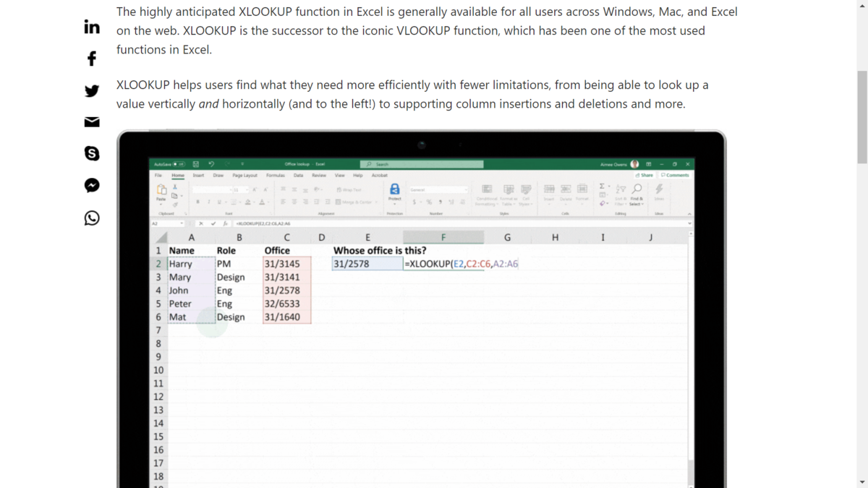The image size is (868, 488).
Task: Click the Role header cell
Action: [239, 250]
